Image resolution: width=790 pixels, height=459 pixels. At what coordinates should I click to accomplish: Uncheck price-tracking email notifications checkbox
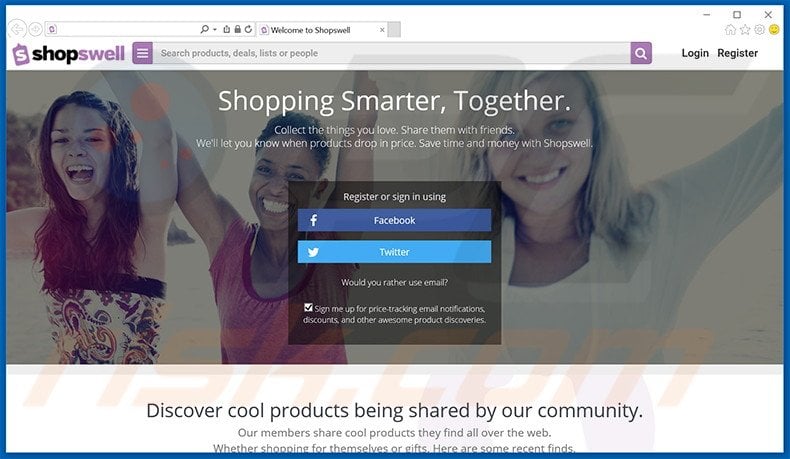click(308, 307)
